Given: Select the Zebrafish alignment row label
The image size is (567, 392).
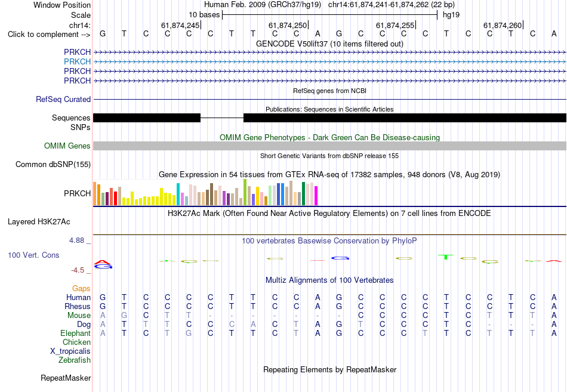Looking at the screenshot, I should tap(75, 360).
